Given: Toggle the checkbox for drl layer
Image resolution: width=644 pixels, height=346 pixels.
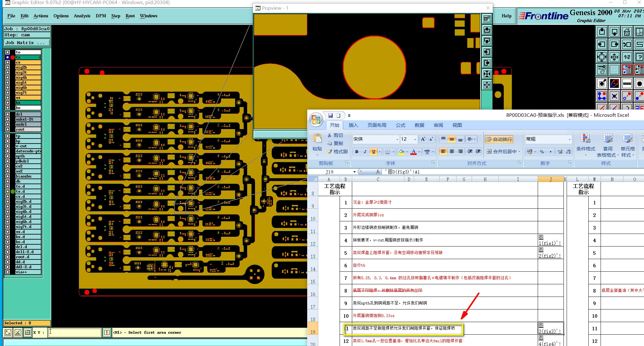Looking at the screenshot, I should (8, 114).
